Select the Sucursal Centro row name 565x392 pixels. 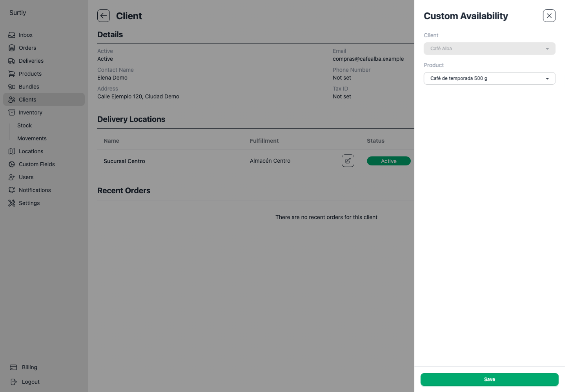pos(124,161)
